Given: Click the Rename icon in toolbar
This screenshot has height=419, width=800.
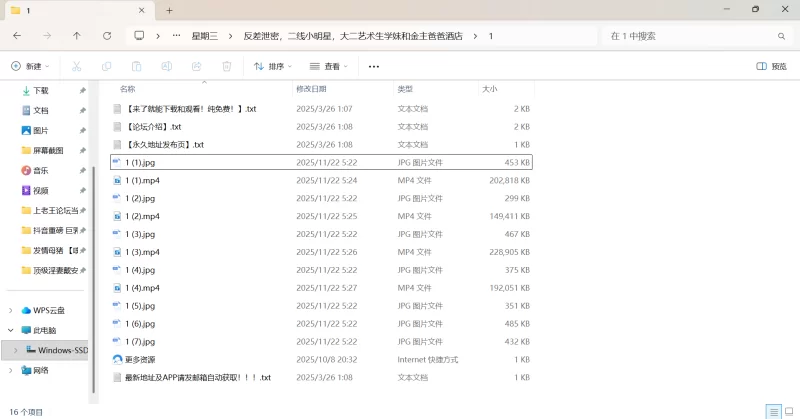Looking at the screenshot, I should click(167, 67).
